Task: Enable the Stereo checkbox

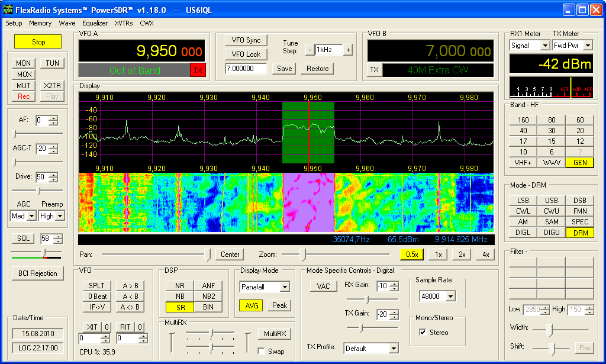Action: pyautogui.click(x=422, y=333)
